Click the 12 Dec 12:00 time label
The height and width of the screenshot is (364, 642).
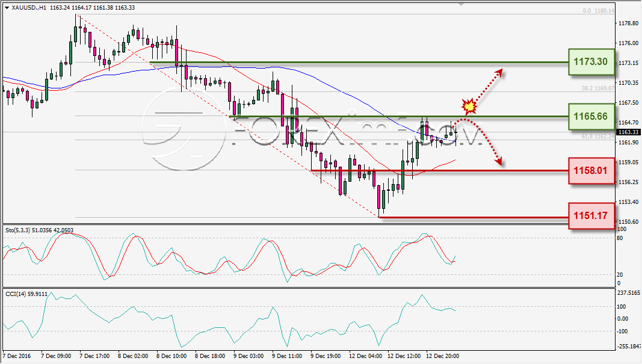(404, 356)
